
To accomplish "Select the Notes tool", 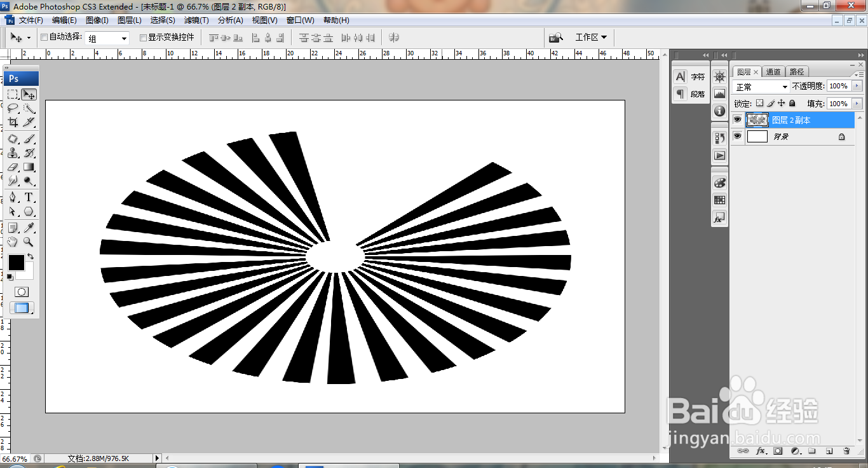I will pyautogui.click(x=13, y=228).
